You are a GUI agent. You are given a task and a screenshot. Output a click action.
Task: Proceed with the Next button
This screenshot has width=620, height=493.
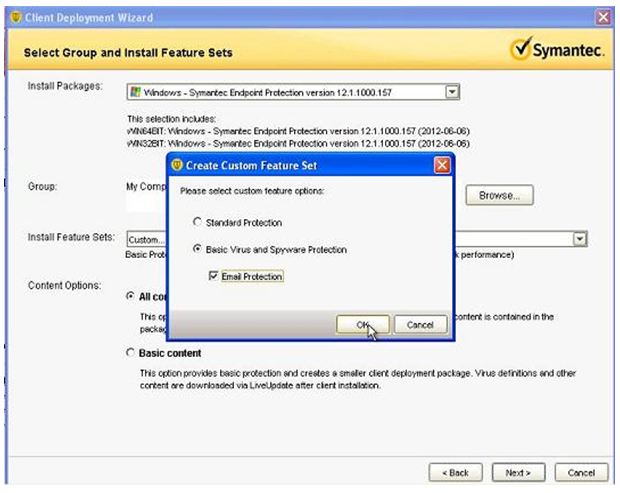517,471
